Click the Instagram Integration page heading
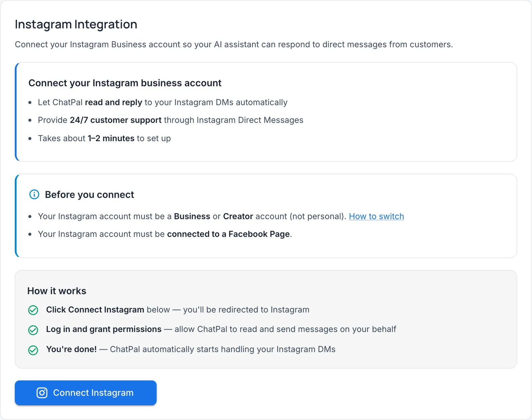 pos(76,24)
